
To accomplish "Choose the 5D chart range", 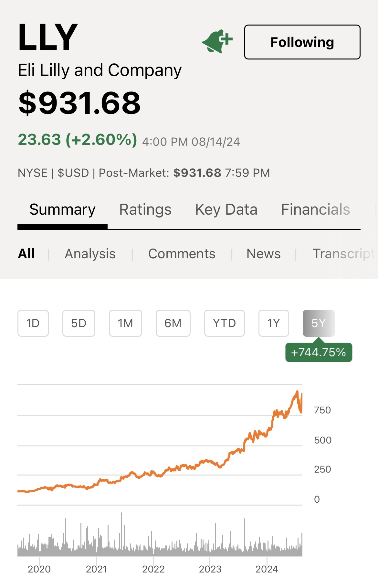I will coord(79,323).
